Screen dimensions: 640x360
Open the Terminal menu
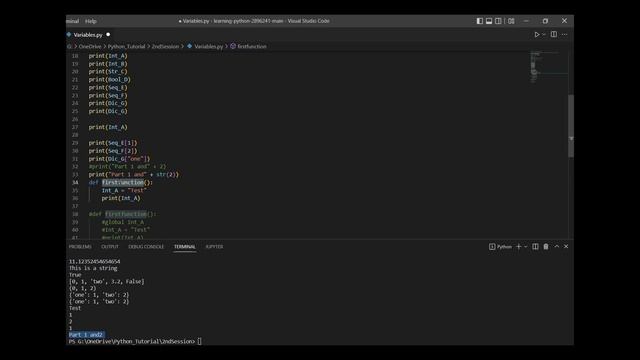click(x=73, y=21)
